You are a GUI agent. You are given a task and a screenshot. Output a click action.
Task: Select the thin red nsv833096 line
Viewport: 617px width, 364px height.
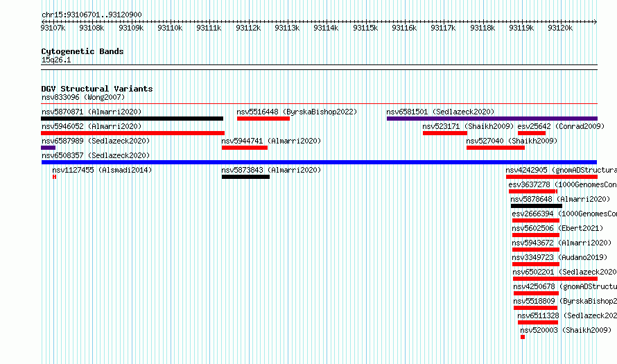tap(319, 104)
